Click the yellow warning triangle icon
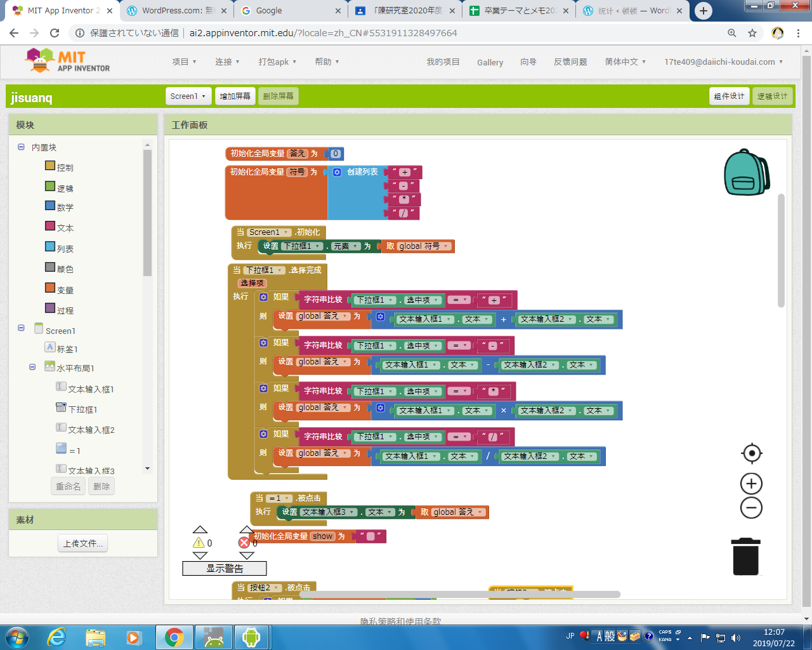Screen dimensions: 812x650 [199, 543]
